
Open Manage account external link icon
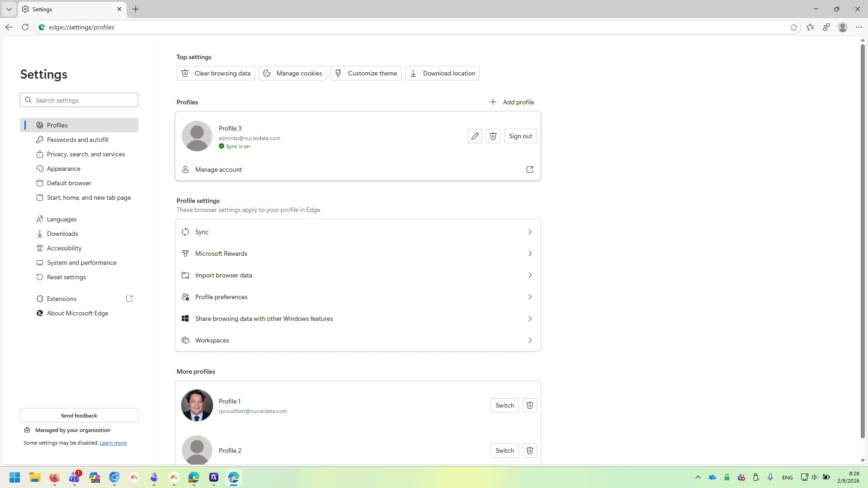coord(530,169)
